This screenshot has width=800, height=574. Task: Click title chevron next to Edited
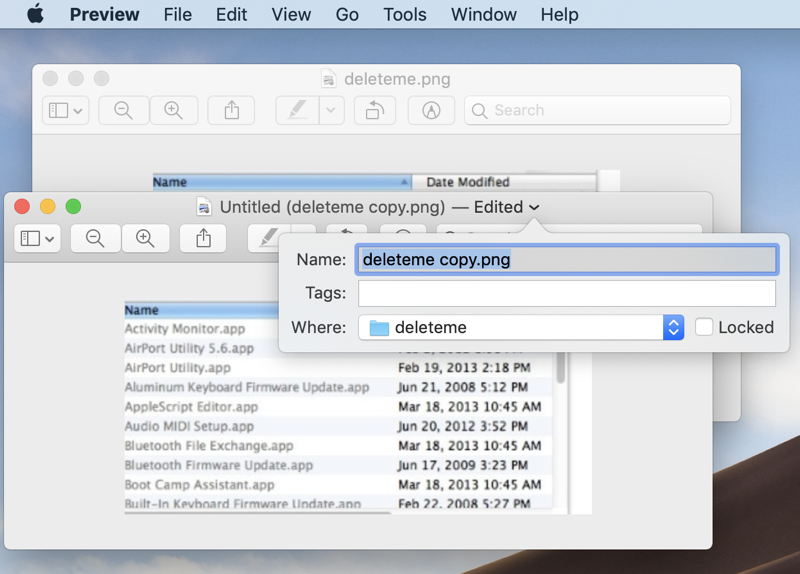(x=534, y=207)
